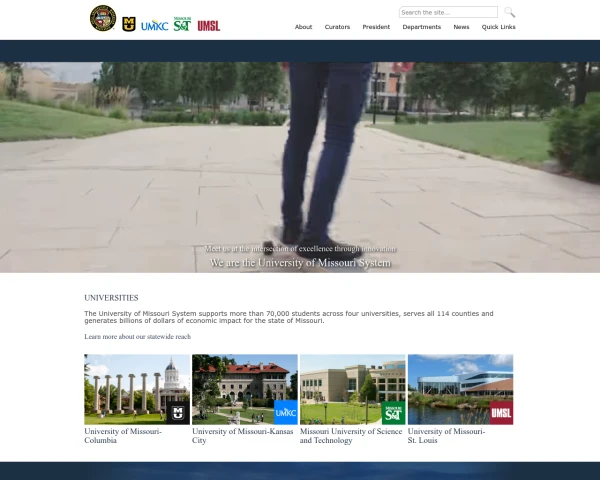Open the President menu
600x480 pixels.
(376, 27)
